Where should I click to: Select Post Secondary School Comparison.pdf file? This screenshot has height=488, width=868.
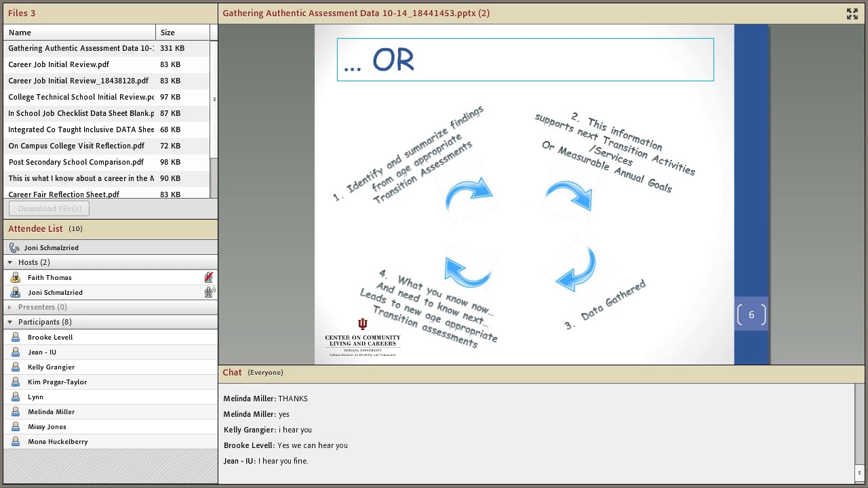[106, 162]
